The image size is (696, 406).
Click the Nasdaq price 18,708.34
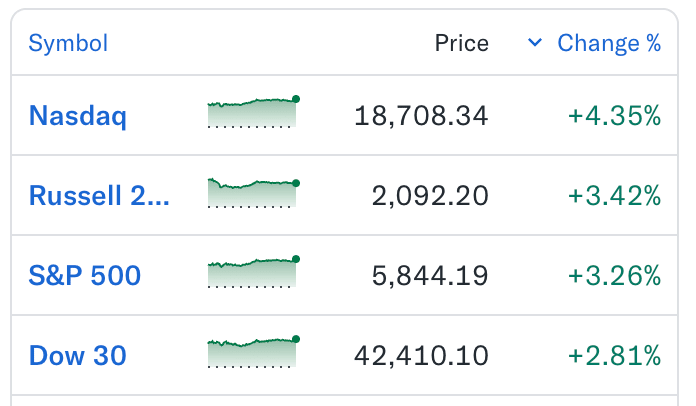tap(421, 116)
